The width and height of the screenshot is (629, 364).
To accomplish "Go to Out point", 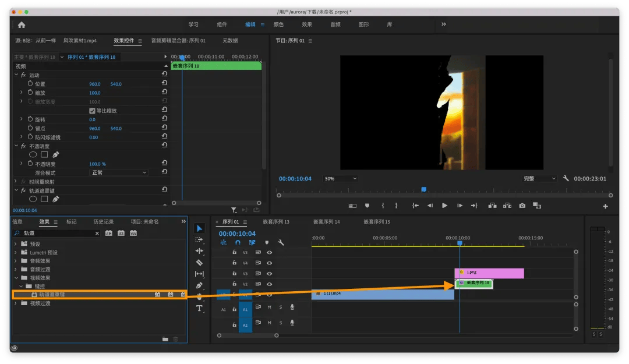I will coord(474,206).
